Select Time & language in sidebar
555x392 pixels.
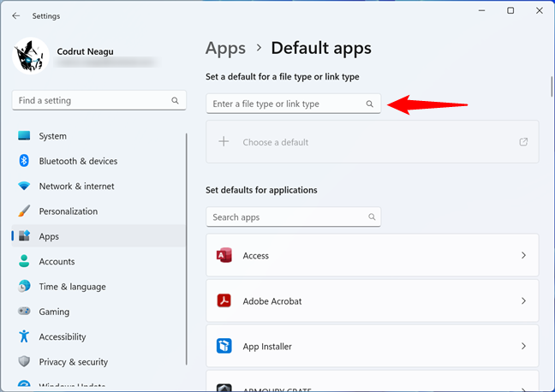(72, 287)
